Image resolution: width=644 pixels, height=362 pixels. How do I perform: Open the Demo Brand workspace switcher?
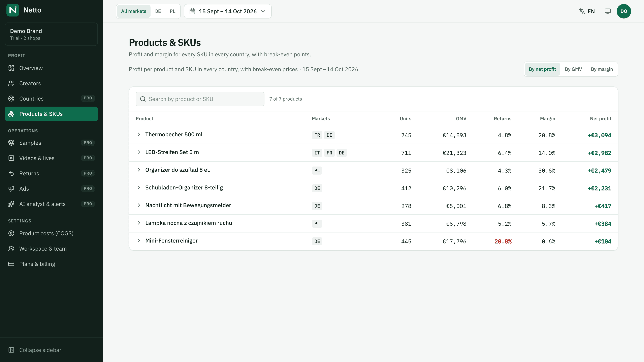click(x=51, y=34)
